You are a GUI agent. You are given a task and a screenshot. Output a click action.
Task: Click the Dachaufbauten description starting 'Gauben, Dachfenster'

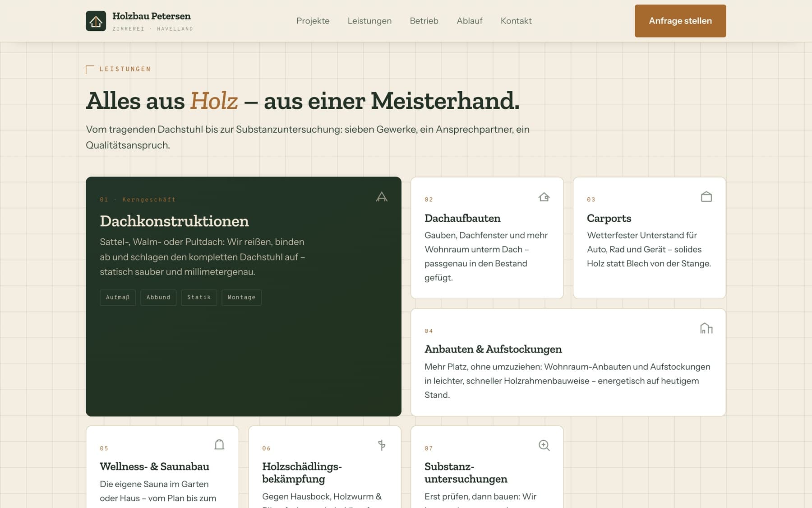click(486, 256)
